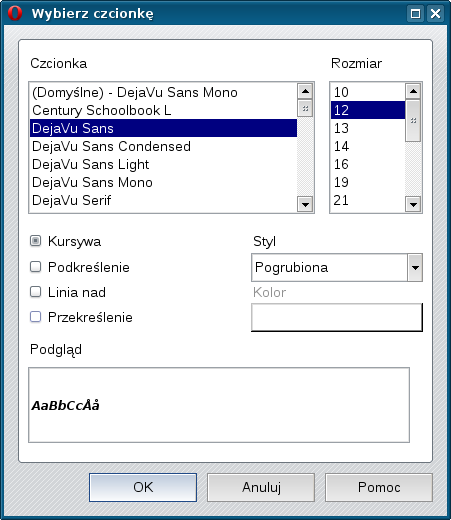Click size list scroll-up arrow
This screenshot has height=520, width=451.
[413, 91]
